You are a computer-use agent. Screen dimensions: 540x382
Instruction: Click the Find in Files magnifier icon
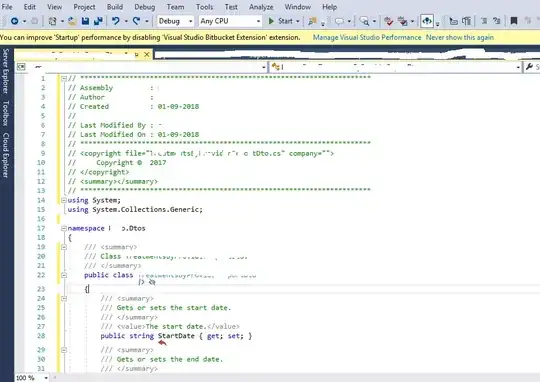tap(364, 21)
